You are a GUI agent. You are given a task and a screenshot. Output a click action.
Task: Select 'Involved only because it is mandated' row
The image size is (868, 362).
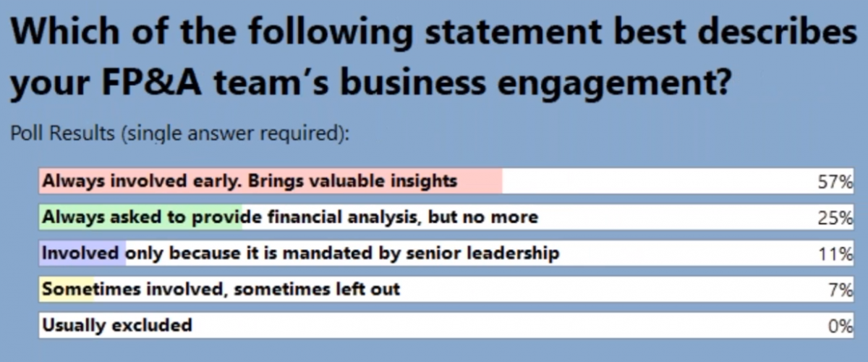(x=446, y=253)
